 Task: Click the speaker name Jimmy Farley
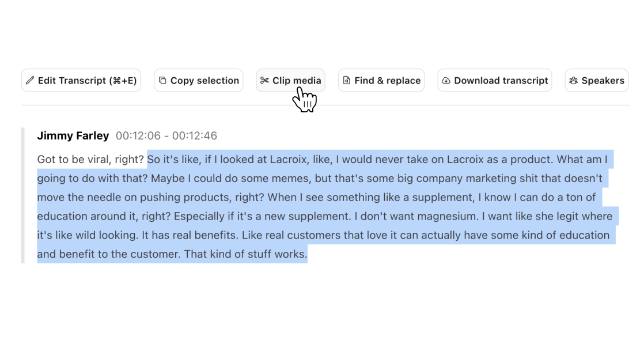[73, 136]
